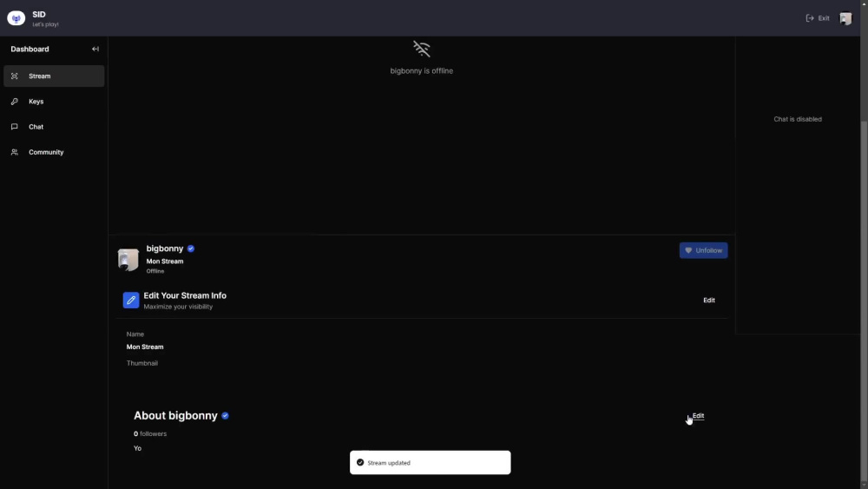The image size is (868, 489).
Task: Click the 'Chat is disabled' text
Action: (798, 119)
